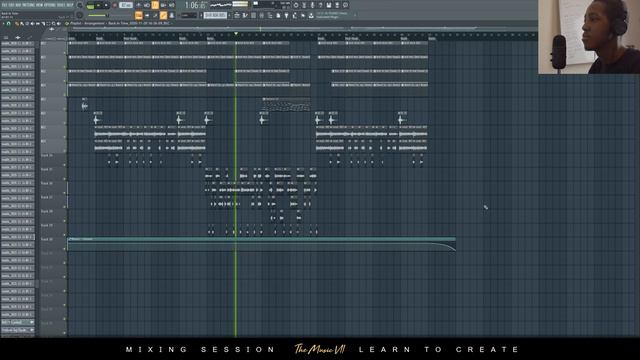Click the microphone one-click recording icon
Image resolution: width=640 pixels, height=360 pixels.
[312, 5]
